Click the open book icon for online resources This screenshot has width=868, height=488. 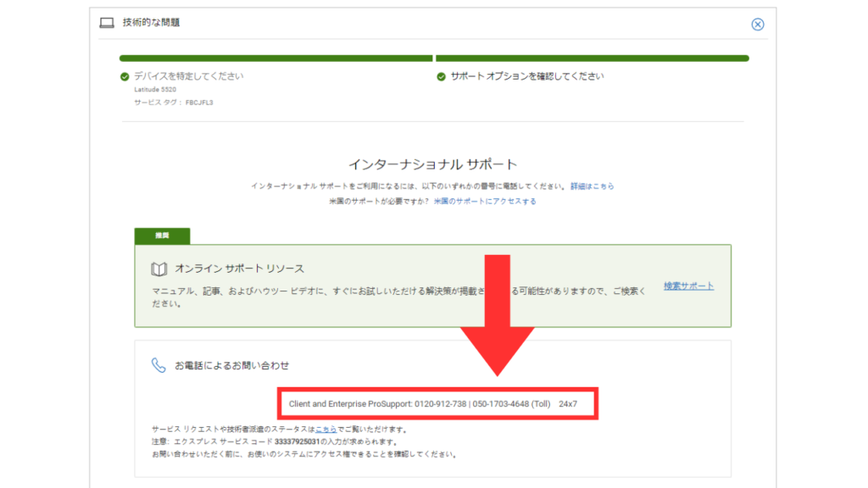point(159,269)
